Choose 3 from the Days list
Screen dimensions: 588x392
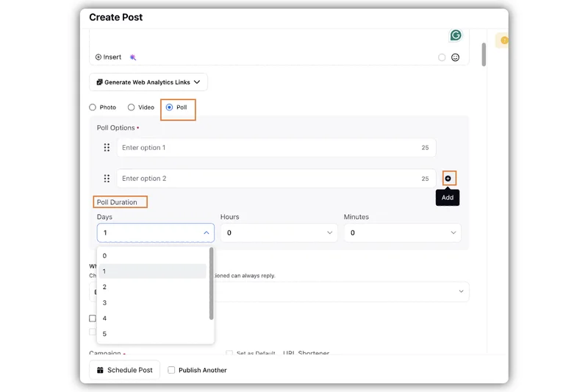pos(105,303)
